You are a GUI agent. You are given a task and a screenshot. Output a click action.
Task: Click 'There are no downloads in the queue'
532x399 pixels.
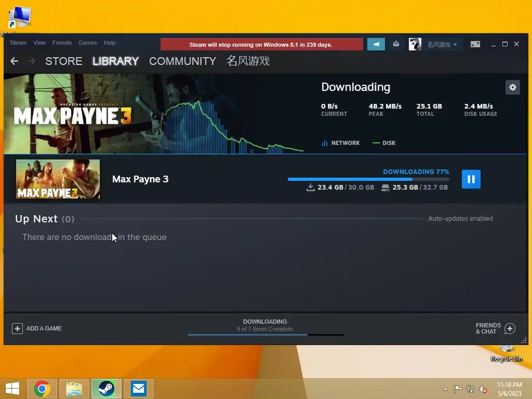95,237
